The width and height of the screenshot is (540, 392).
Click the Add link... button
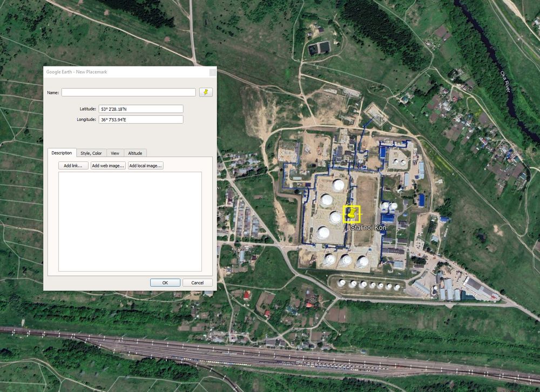(x=73, y=166)
